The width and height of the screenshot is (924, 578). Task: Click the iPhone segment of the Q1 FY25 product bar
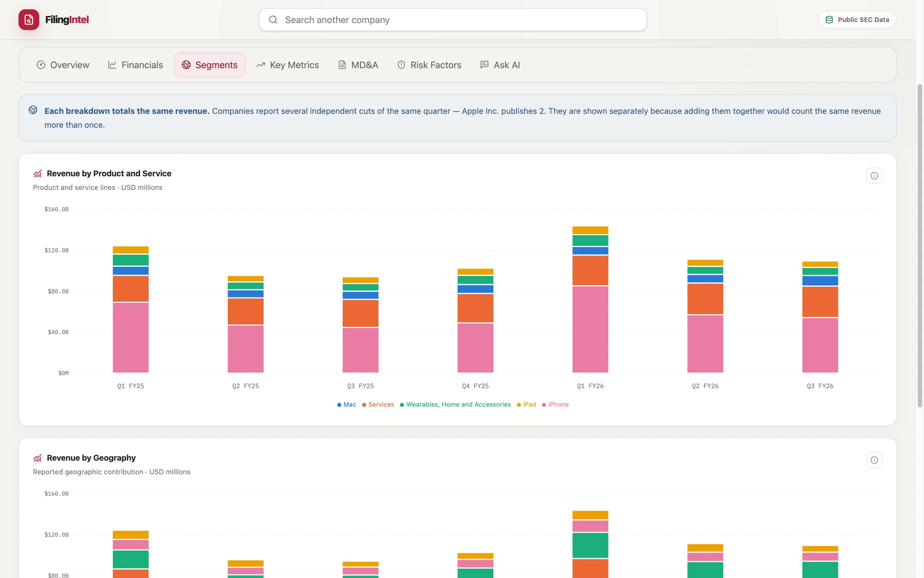tap(131, 338)
